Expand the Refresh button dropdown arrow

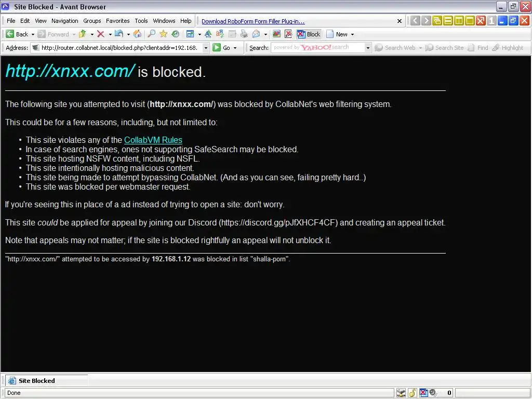(128, 35)
